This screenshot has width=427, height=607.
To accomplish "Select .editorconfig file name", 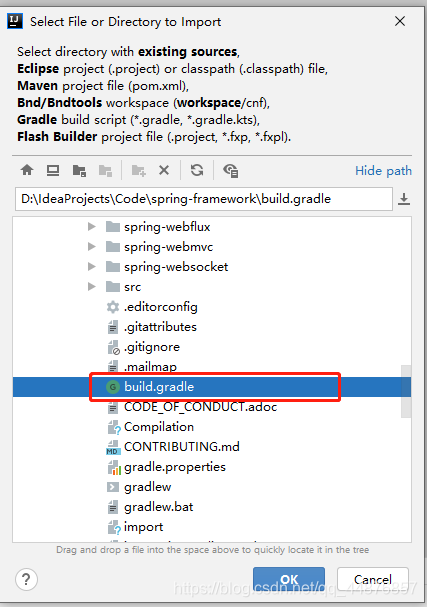I will click(x=161, y=307).
